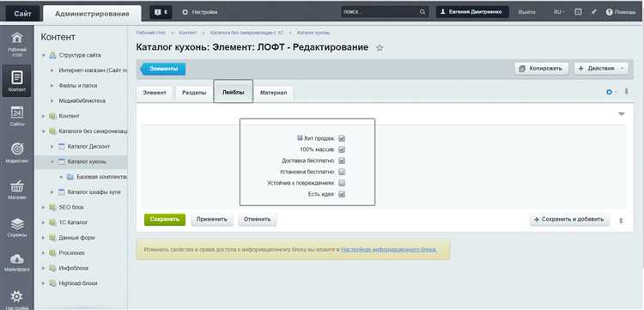The height and width of the screenshot is (310, 644).
Task: Select 1С Каталог tree item
Action: 73,222
